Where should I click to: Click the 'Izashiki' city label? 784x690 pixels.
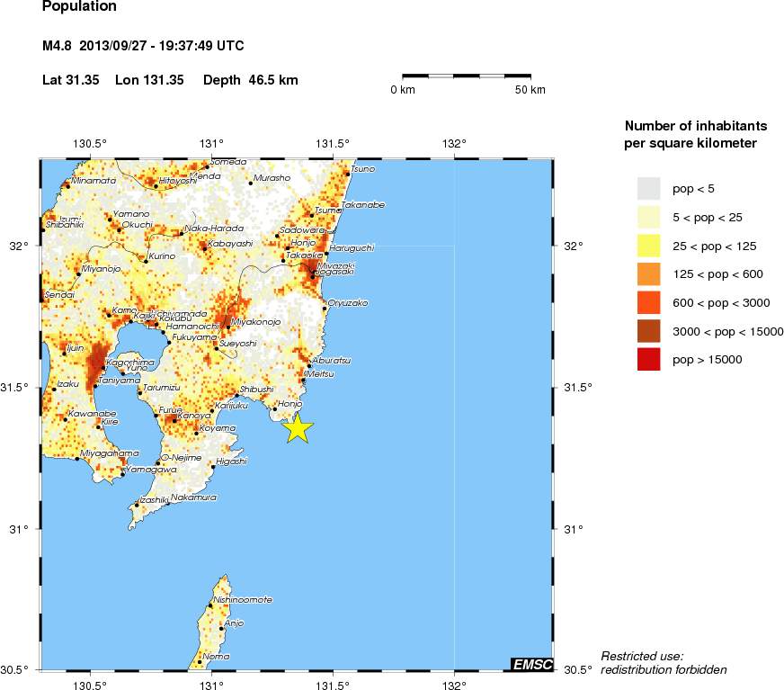click(x=154, y=500)
